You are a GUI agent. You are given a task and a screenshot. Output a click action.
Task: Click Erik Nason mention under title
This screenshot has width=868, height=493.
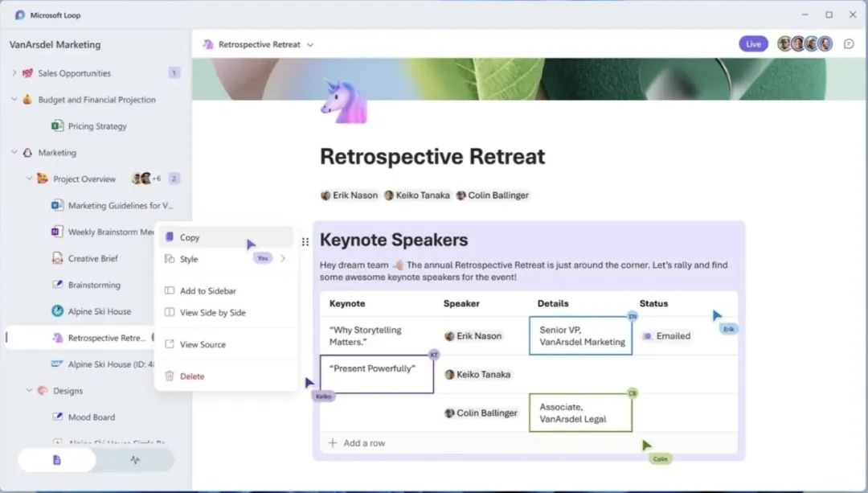tap(350, 195)
